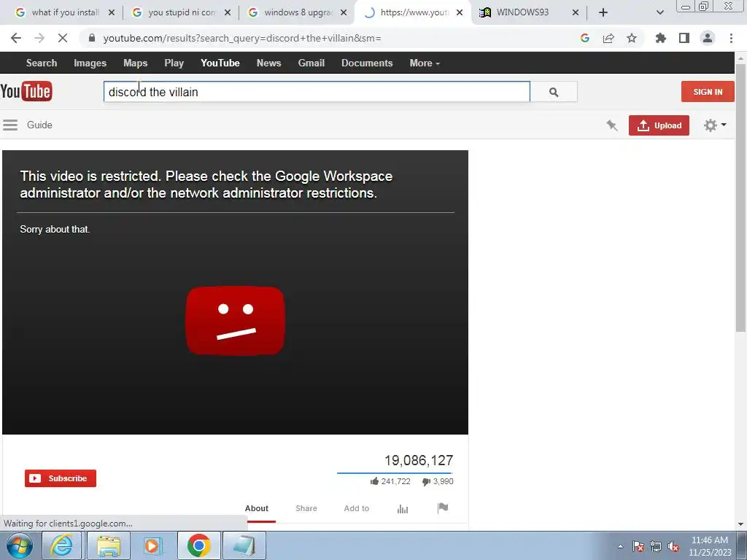Viewport: 747px width, 560px height.
Task: Click the red Subscribe button
Action: (x=61, y=478)
